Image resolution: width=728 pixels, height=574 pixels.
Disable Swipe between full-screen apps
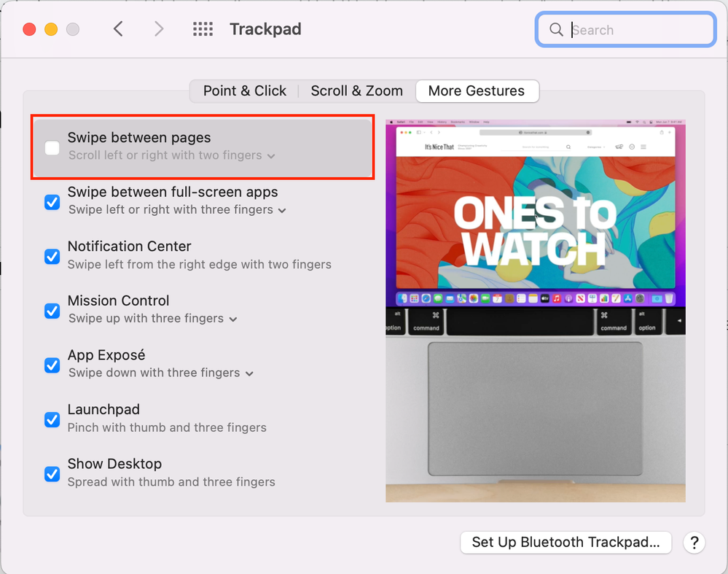point(52,202)
